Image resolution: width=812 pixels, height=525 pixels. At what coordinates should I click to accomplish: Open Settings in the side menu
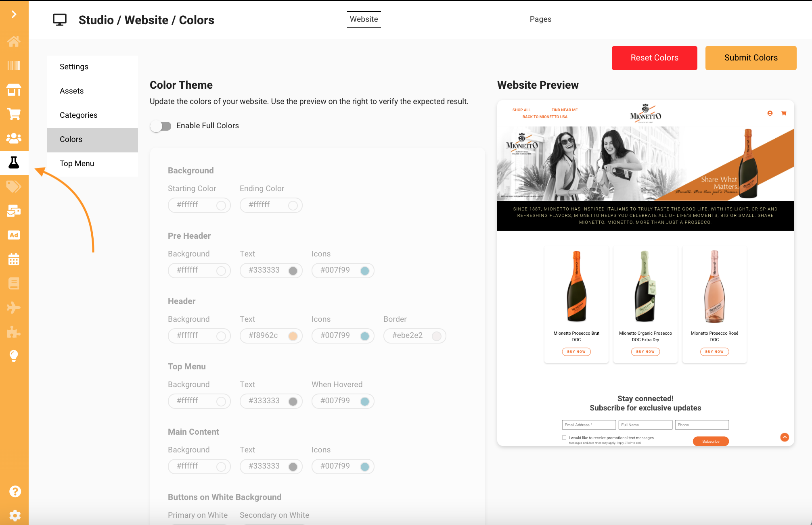(x=92, y=67)
